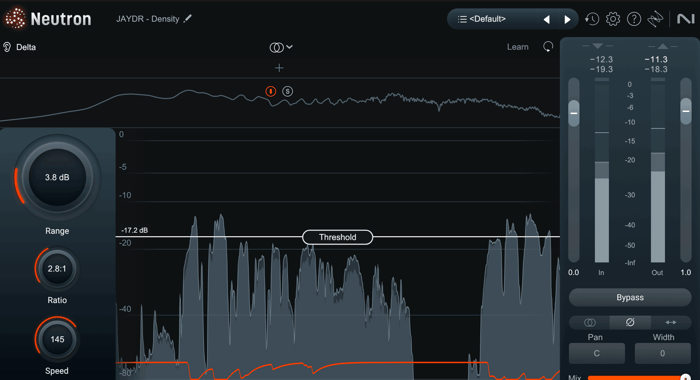Toggle Delta listening
Image resolution: width=700 pixels, height=380 pixels.
click(x=20, y=47)
